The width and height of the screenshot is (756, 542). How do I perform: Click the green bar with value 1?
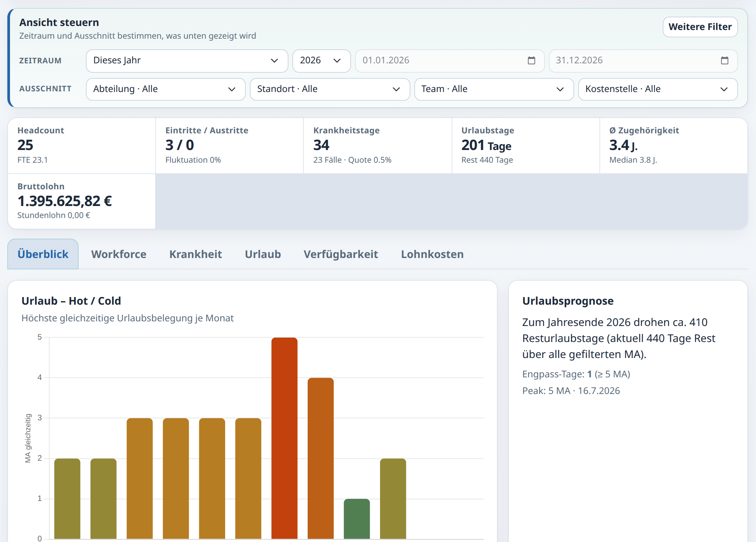point(357,519)
